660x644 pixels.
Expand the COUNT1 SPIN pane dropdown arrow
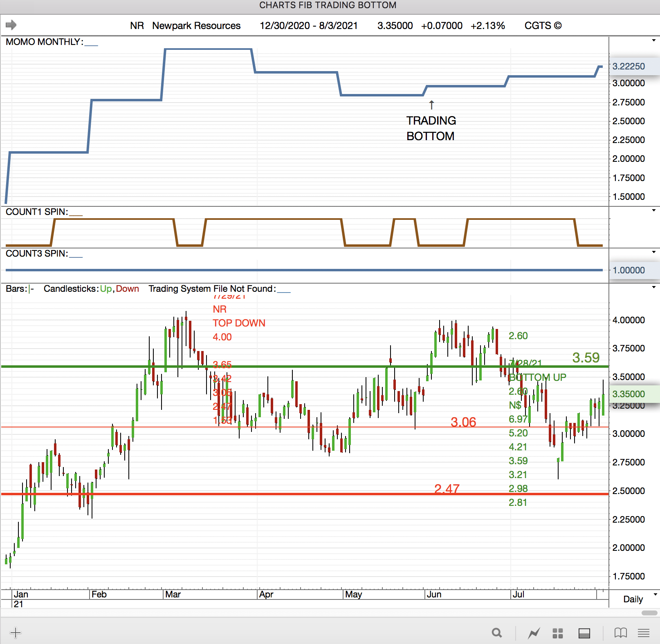pos(654,210)
